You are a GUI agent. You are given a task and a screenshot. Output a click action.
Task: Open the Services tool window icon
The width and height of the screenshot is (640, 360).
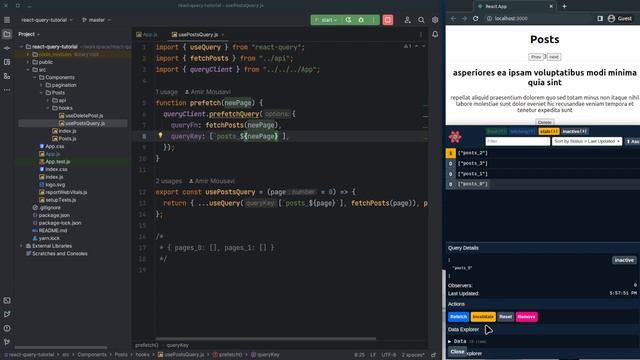[x=7, y=314]
